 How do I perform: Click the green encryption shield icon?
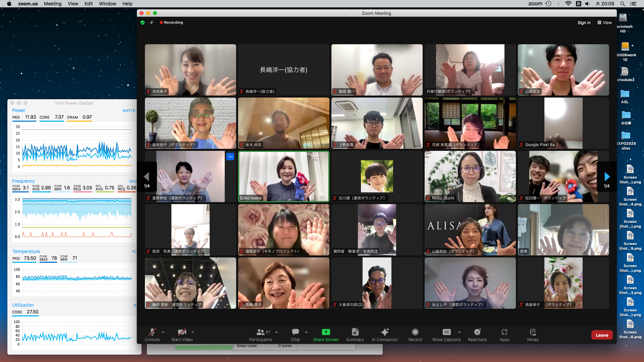point(143,22)
